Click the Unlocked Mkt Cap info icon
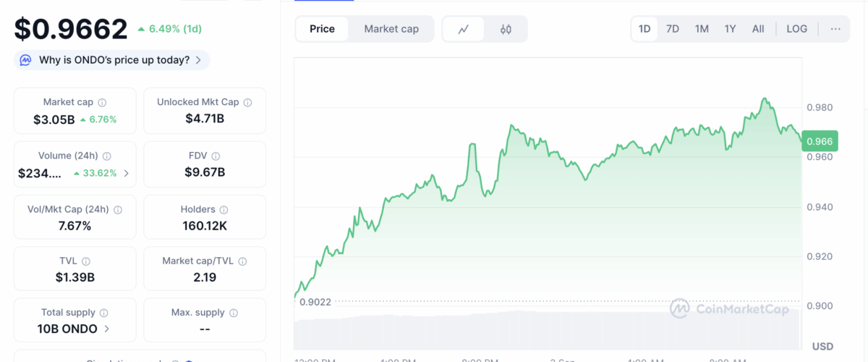Image resolution: width=868 pixels, height=362 pixels. click(247, 103)
